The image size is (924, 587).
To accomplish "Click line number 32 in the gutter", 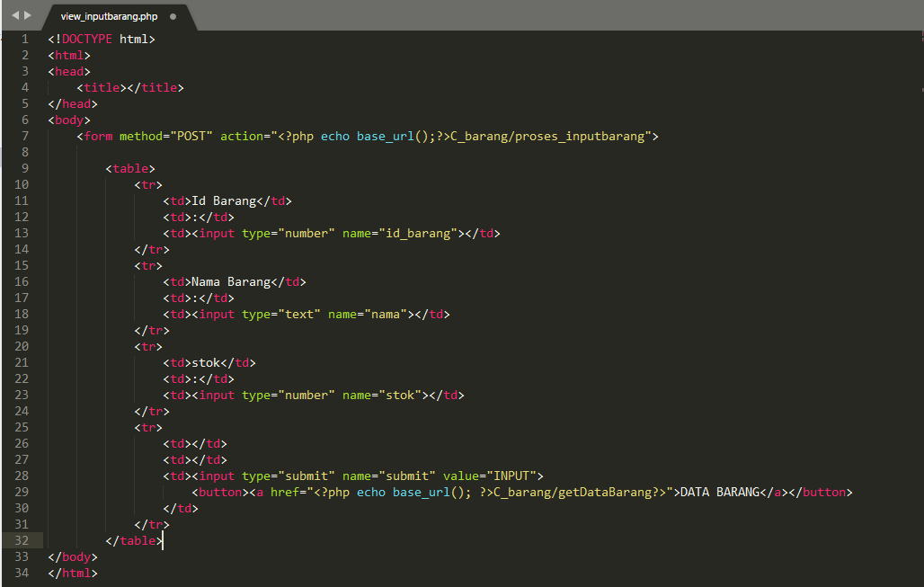I will [x=21, y=540].
